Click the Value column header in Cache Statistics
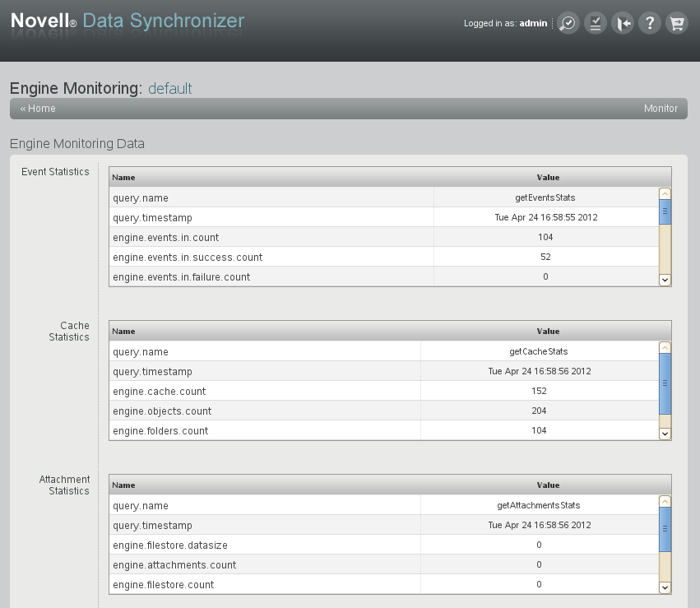Viewport: 700px width, 608px height. (548, 331)
